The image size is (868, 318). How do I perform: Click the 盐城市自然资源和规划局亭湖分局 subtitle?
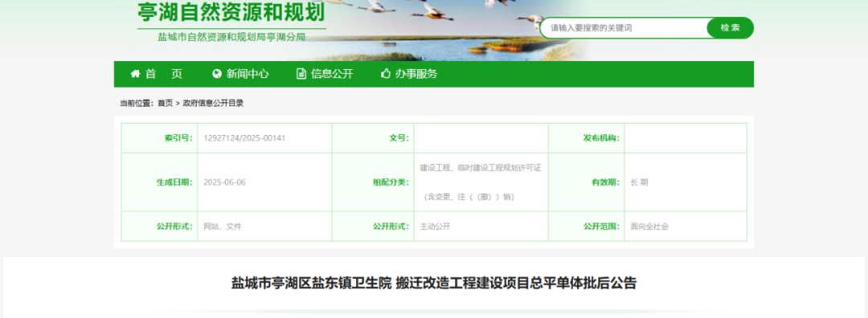[x=231, y=37]
